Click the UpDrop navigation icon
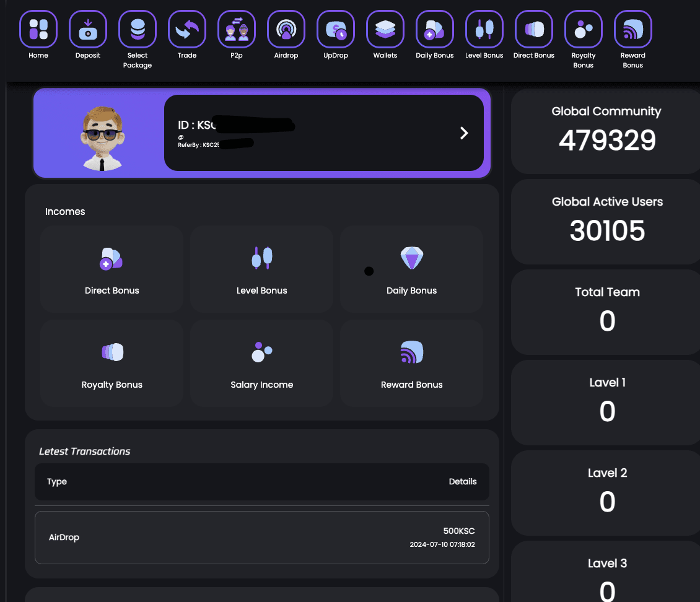The width and height of the screenshot is (700, 602). [336, 29]
